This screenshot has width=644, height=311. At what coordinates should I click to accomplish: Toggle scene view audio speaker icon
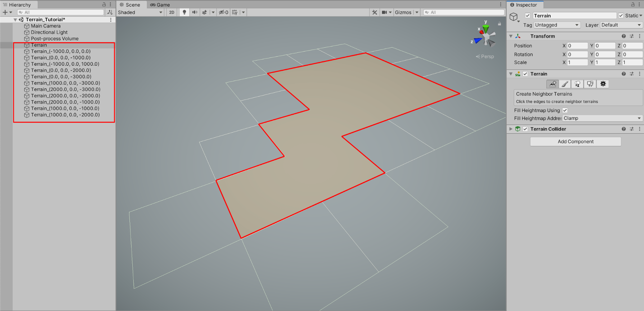195,12
